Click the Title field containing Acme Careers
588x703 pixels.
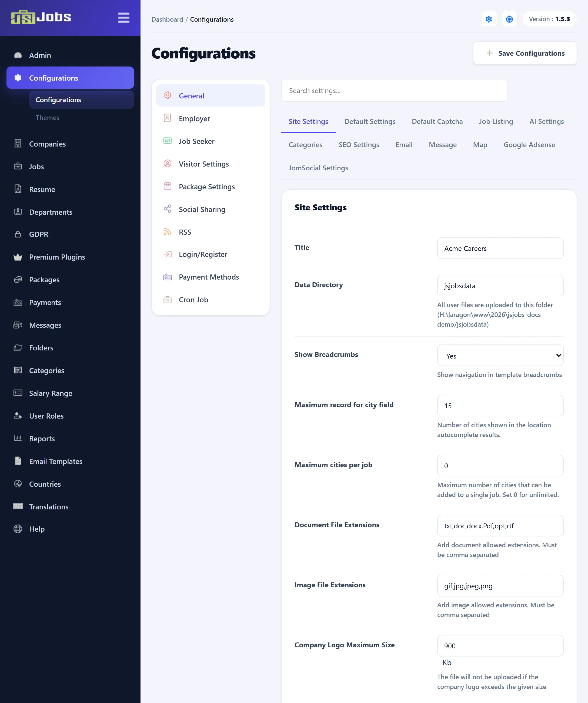(500, 248)
